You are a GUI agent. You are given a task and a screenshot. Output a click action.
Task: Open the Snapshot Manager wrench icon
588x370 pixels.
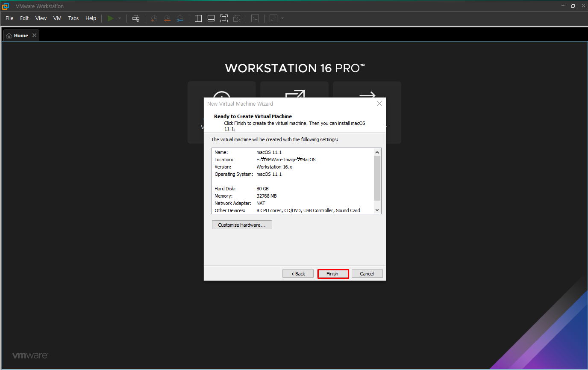[x=180, y=18]
